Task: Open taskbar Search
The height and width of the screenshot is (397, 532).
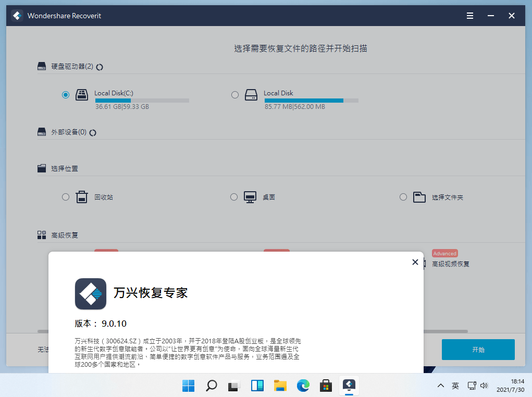Action: pyautogui.click(x=211, y=386)
